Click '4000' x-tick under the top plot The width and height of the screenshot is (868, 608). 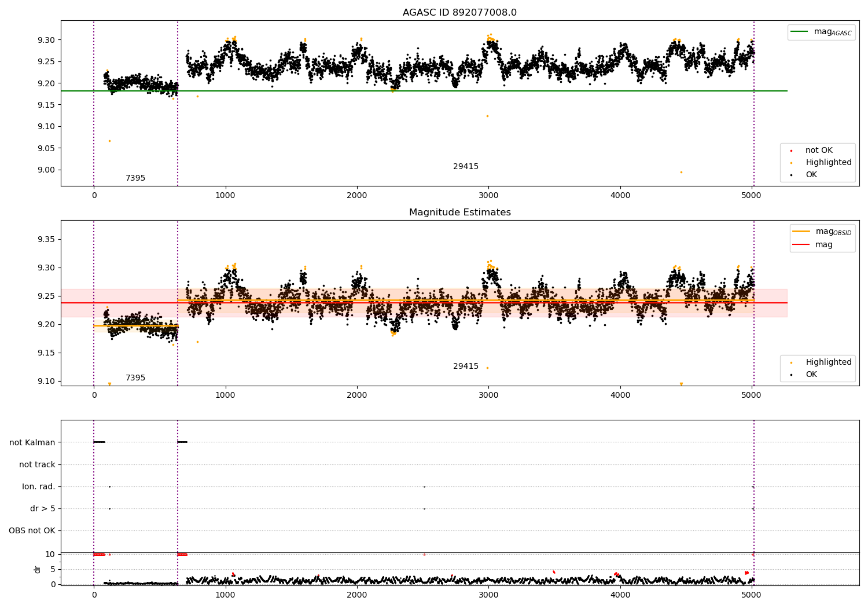coord(620,196)
